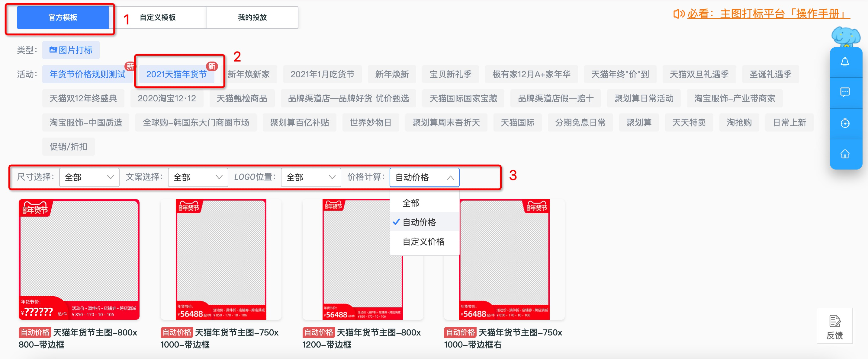Select activity 淘宝服饰-中国质造
The height and width of the screenshot is (359, 868).
point(85,123)
